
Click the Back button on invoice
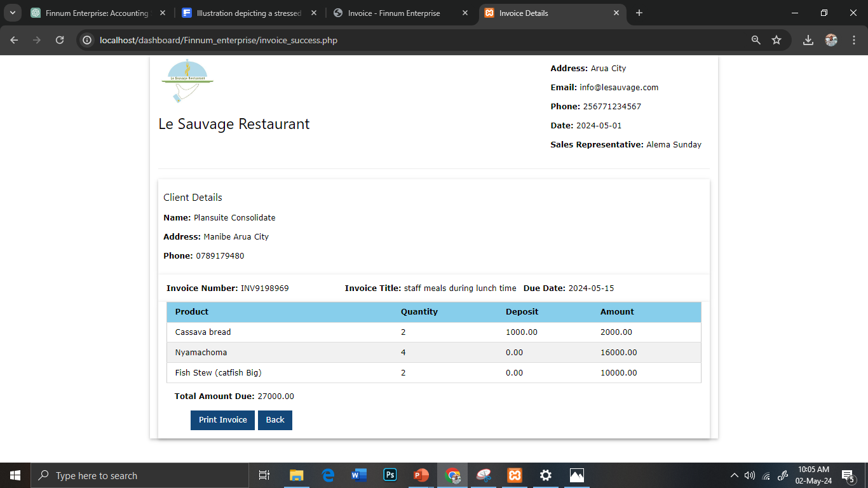point(275,420)
